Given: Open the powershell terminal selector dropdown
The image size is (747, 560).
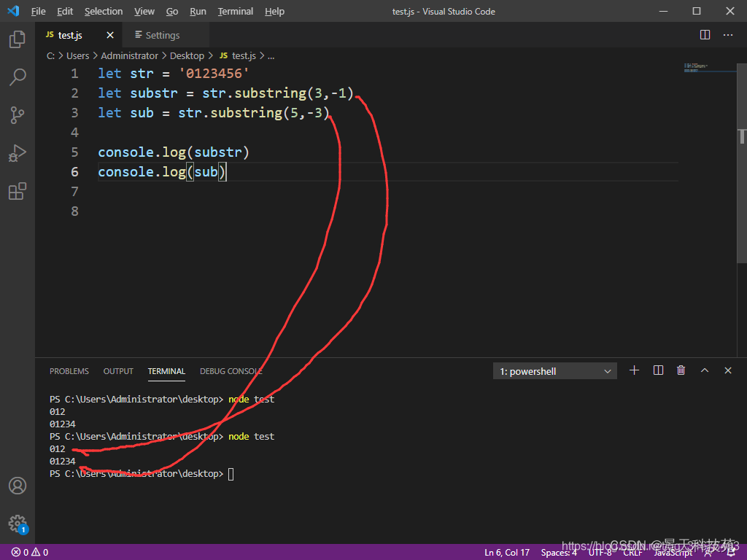Looking at the screenshot, I should pyautogui.click(x=555, y=371).
